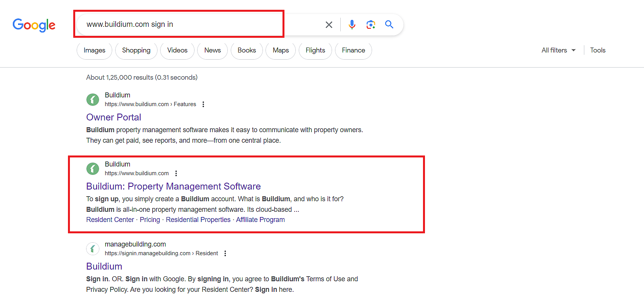This screenshot has height=305, width=644.
Task: Select the Flights filter
Action: [315, 50]
